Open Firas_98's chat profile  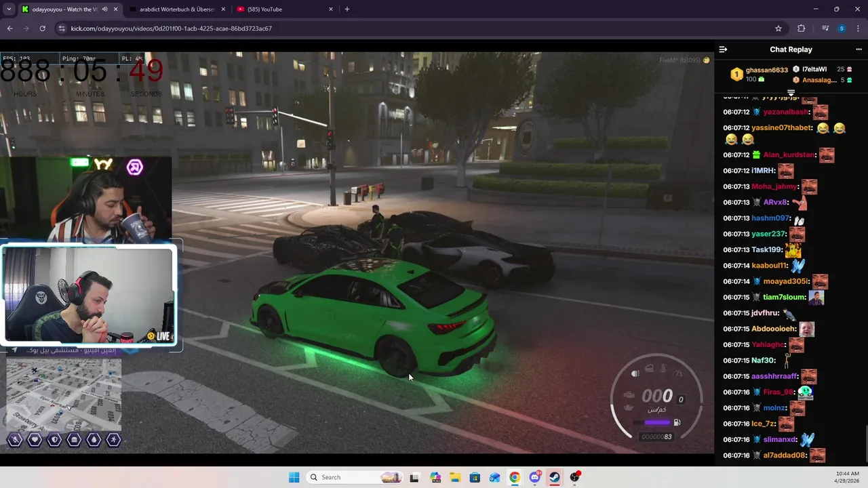[x=778, y=392]
